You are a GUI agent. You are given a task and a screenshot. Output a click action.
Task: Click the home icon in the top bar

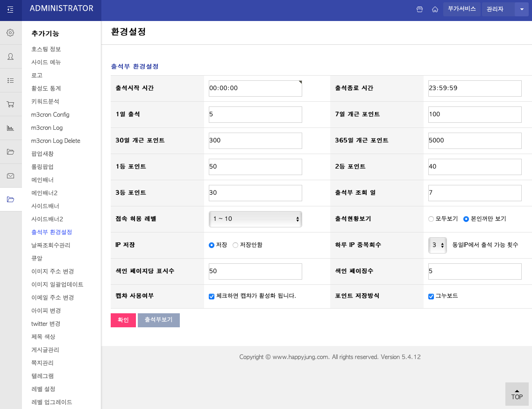tap(434, 9)
